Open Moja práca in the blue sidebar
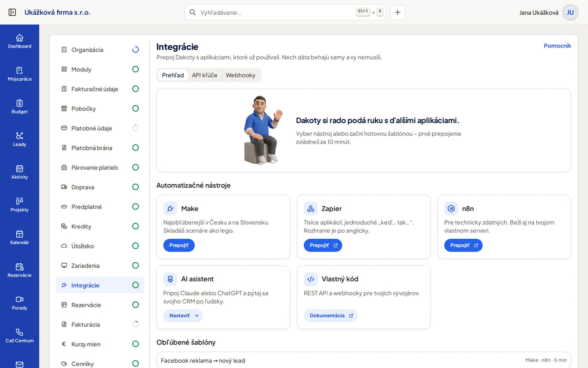588x368 pixels. 20,74
